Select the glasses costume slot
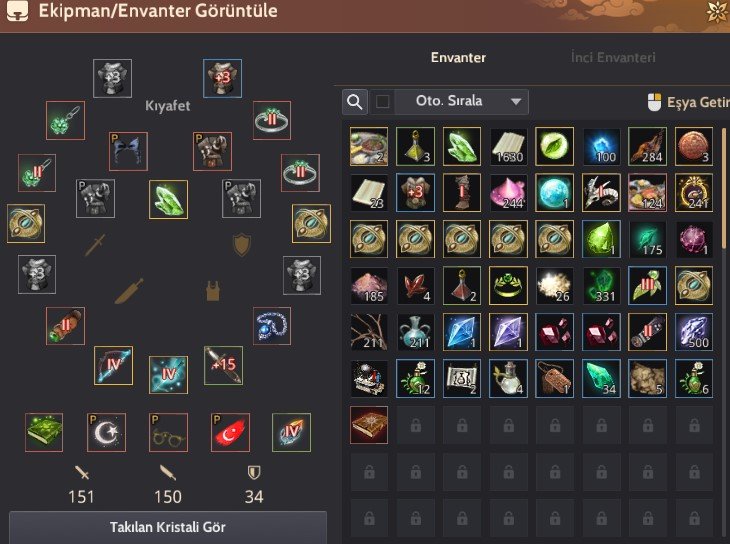 [168, 432]
